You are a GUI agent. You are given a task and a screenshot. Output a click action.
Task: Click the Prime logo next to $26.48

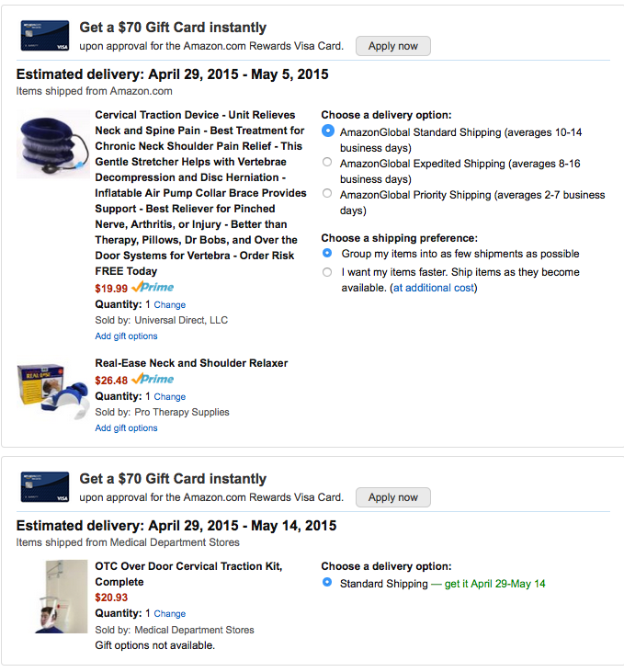point(153,380)
